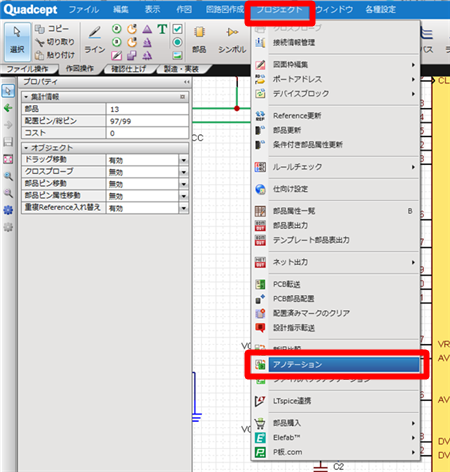
Task: Click the floppy disk save icon in sidebar
Action: (8, 142)
